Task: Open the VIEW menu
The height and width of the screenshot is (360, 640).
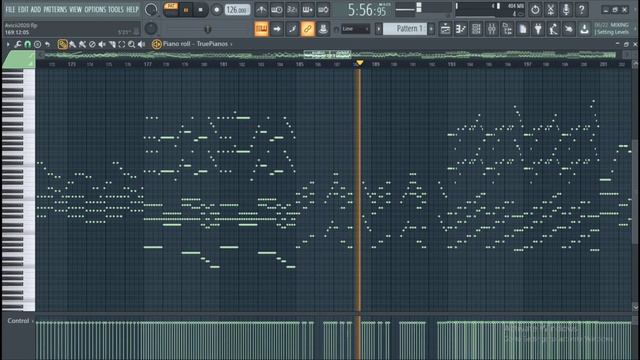Action: point(76,9)
